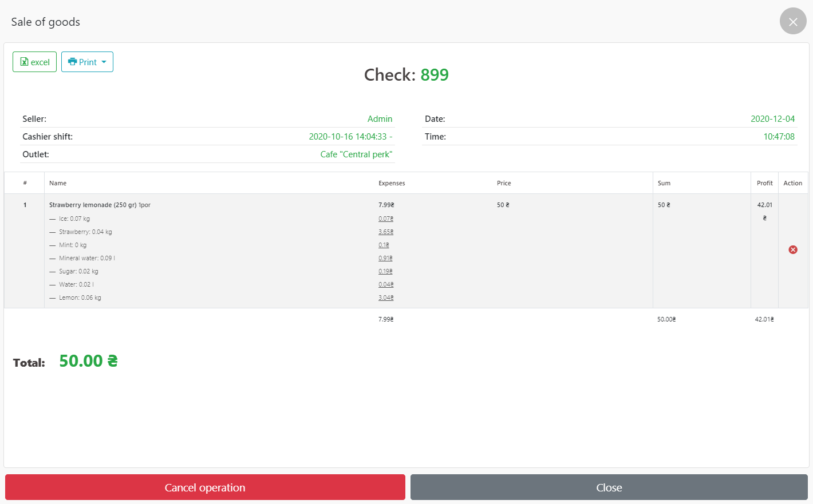Close the dialog with the round X icon
This screenshot has height=504, width=813.
(x=793, y=22)
